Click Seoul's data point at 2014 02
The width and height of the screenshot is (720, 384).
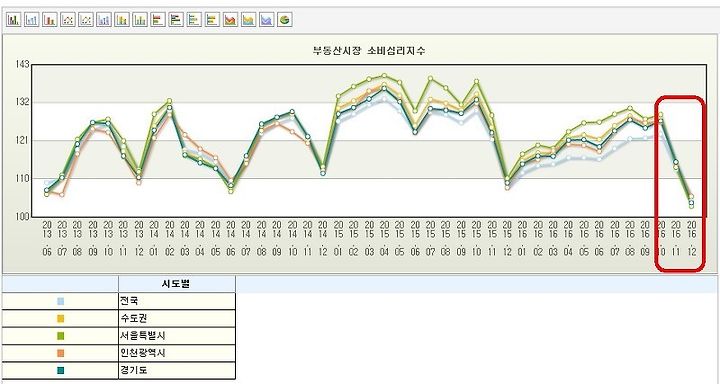point(169,101)
